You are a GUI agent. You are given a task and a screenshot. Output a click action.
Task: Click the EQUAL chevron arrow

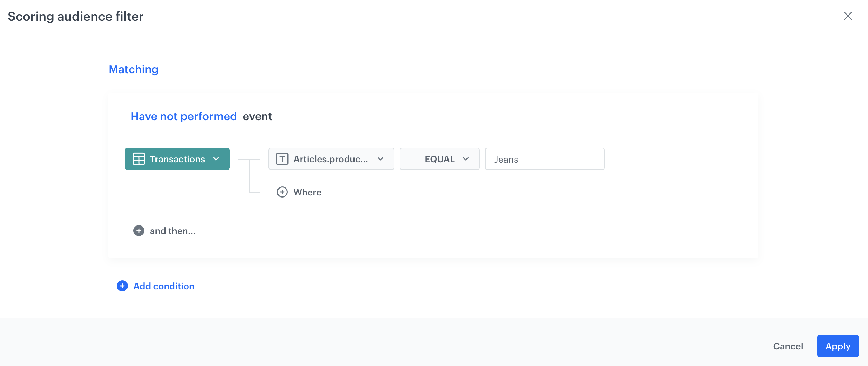466,159
